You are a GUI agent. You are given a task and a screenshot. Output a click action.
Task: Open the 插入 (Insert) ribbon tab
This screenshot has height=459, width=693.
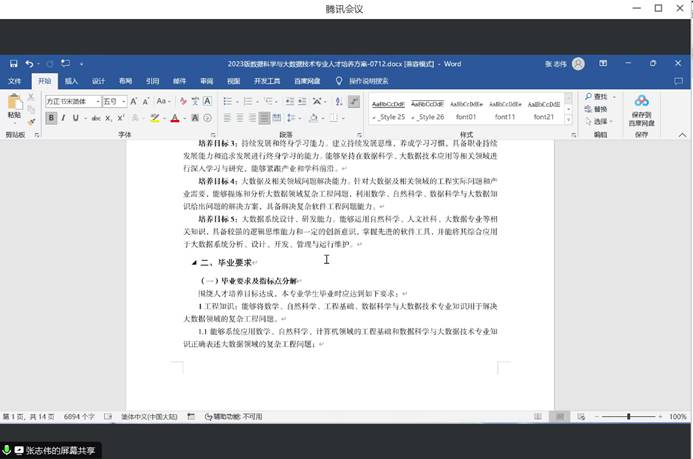click(x=71, y=81)
